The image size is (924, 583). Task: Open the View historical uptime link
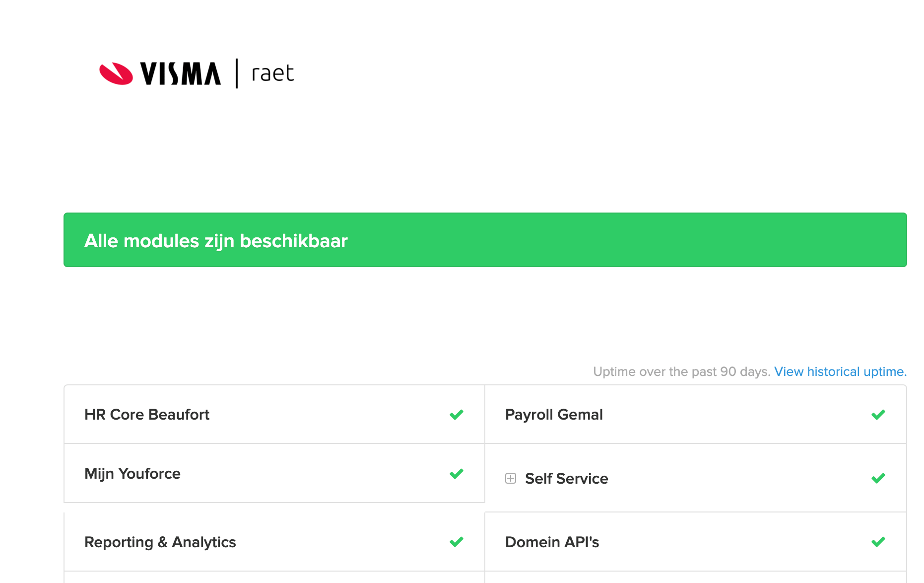click(x=840, y=371)
